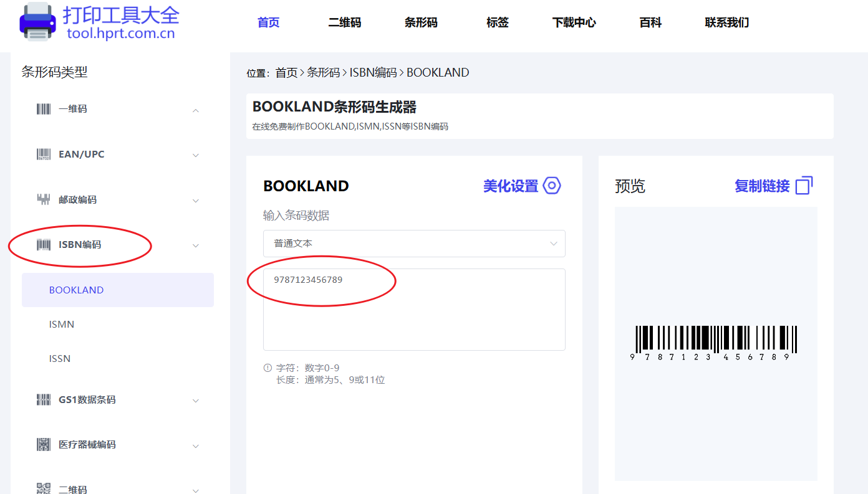Click the copy icon next to 复制链接

click(x=804, y=186)
